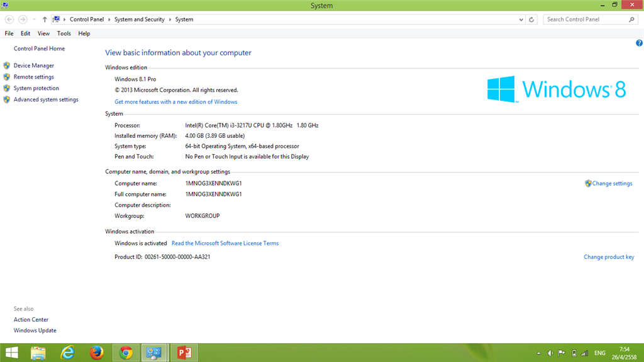Click Get more features with new edition link
Screen dimensions: 644x362
pyautogui.click(x=176, y=101)
